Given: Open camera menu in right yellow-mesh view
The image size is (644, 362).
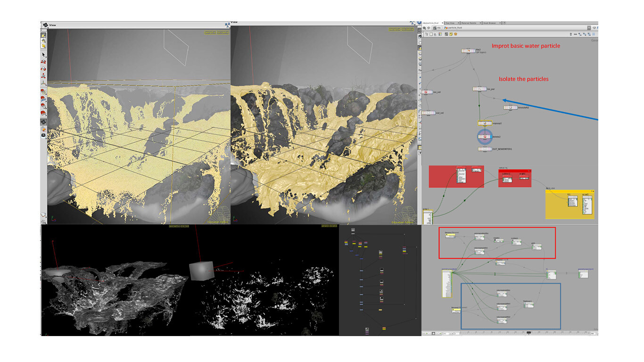Looking at the screenshot, I should (407, 29).
